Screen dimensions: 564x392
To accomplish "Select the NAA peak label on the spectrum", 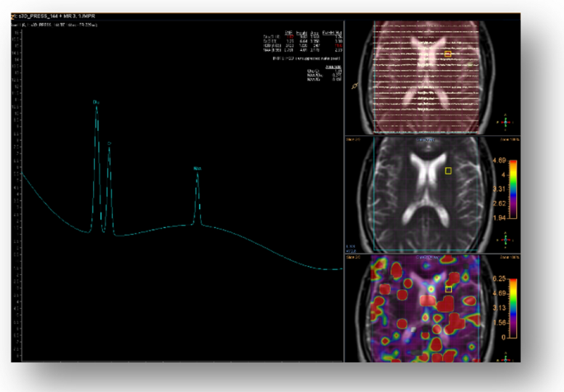I will tap(197, 169).
